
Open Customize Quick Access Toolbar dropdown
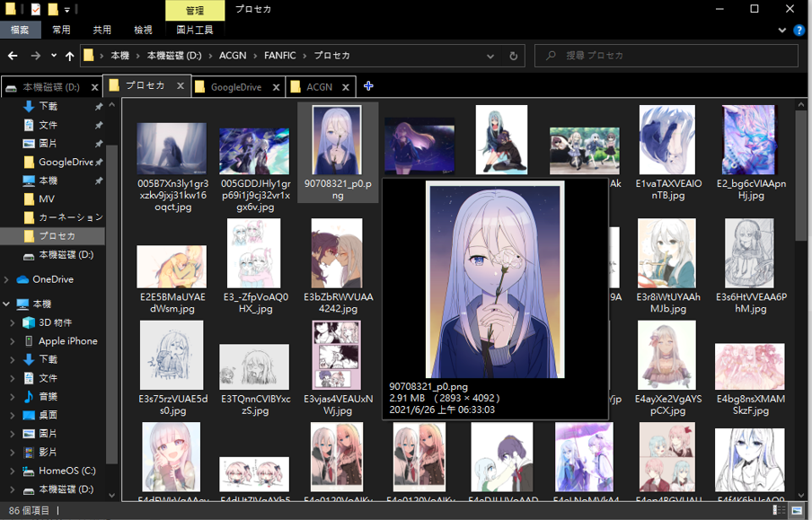pyautogui.click(x=67, y=9)
